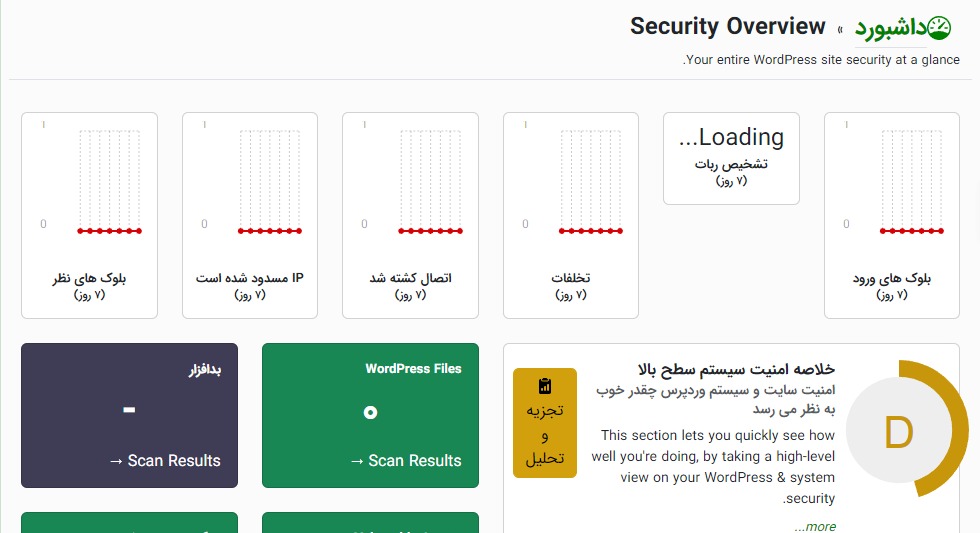
Task: Click the WordPress Files card title
Action: click(x=413, y=369)
